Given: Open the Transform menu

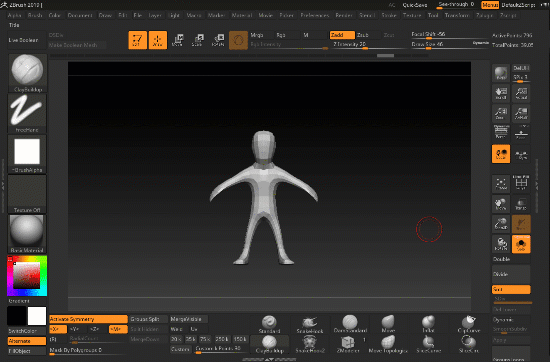Looking at the screenshot, I should point(457,15).
